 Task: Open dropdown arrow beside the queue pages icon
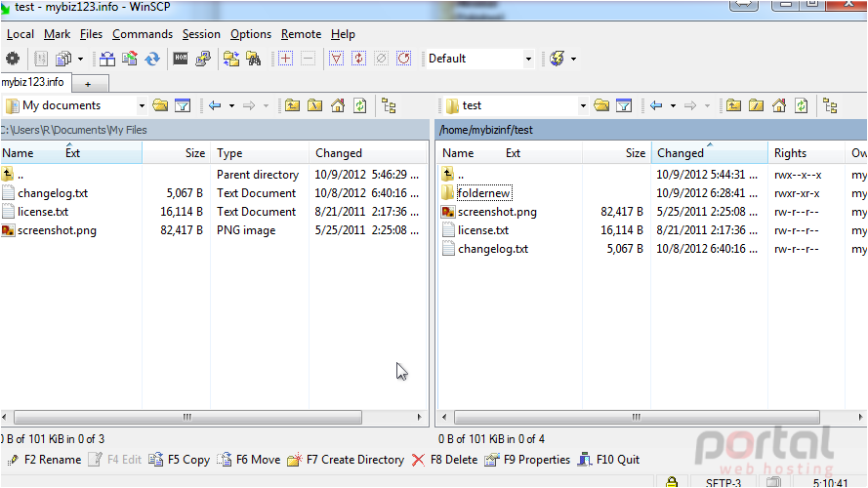(80, 59)
